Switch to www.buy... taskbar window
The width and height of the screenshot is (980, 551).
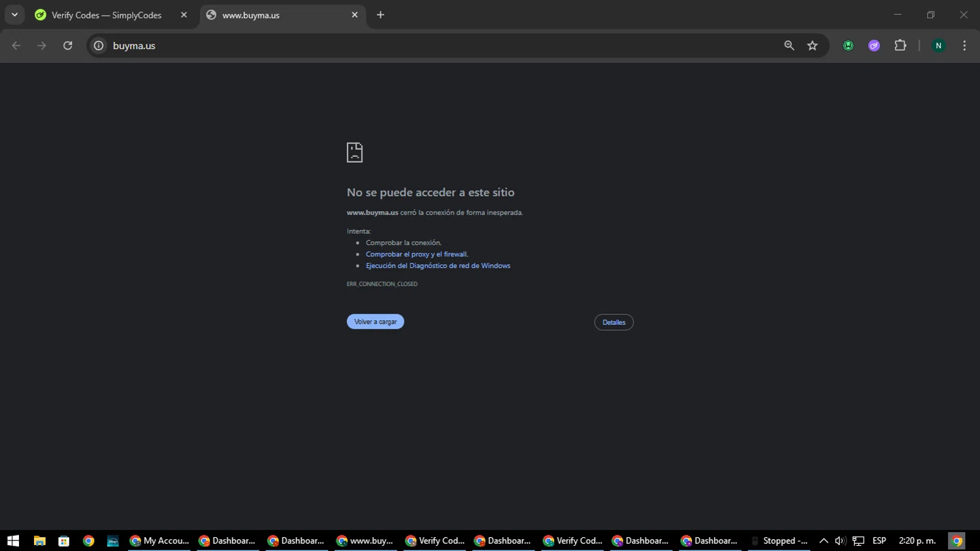[x=365, y=541]
